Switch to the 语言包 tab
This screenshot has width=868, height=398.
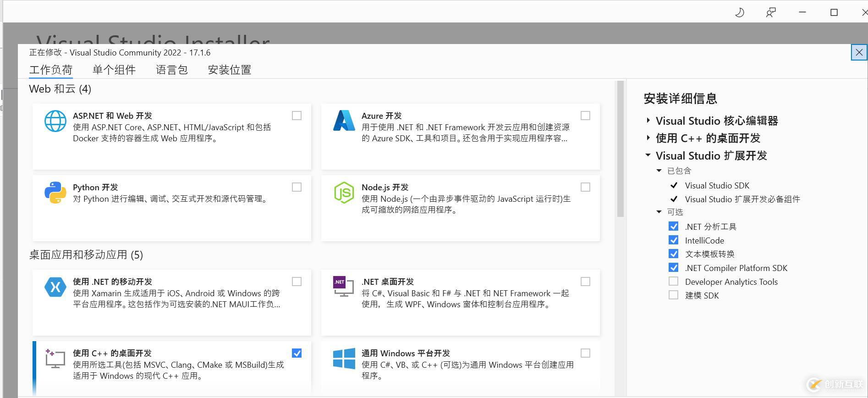pyautogui.click(x=172, y=70)
